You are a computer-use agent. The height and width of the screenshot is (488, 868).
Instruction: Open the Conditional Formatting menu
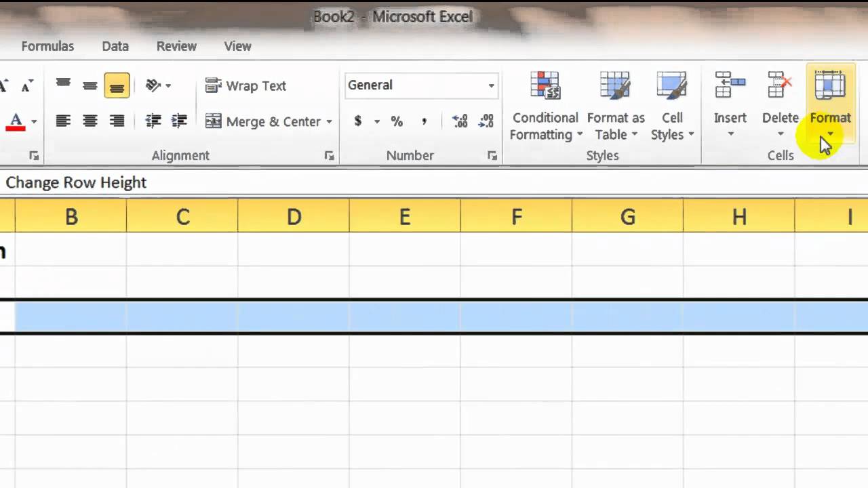tap(545, 106)
